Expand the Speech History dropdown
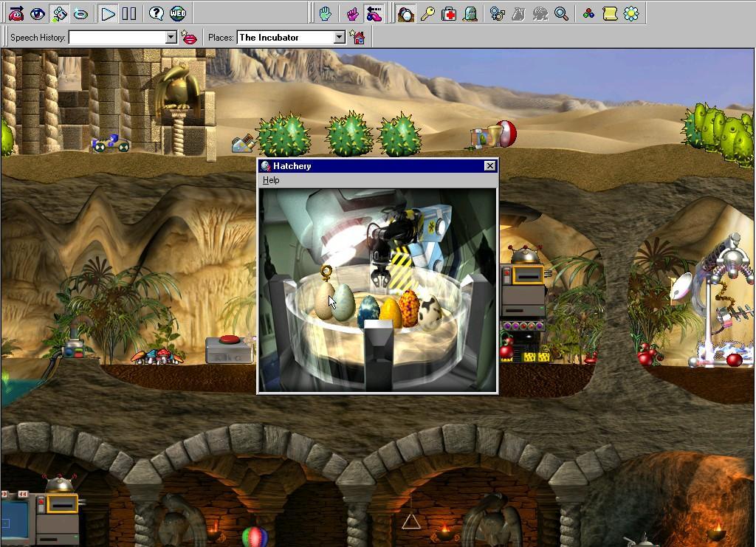 pyautogui.click(x=171, y=38)
